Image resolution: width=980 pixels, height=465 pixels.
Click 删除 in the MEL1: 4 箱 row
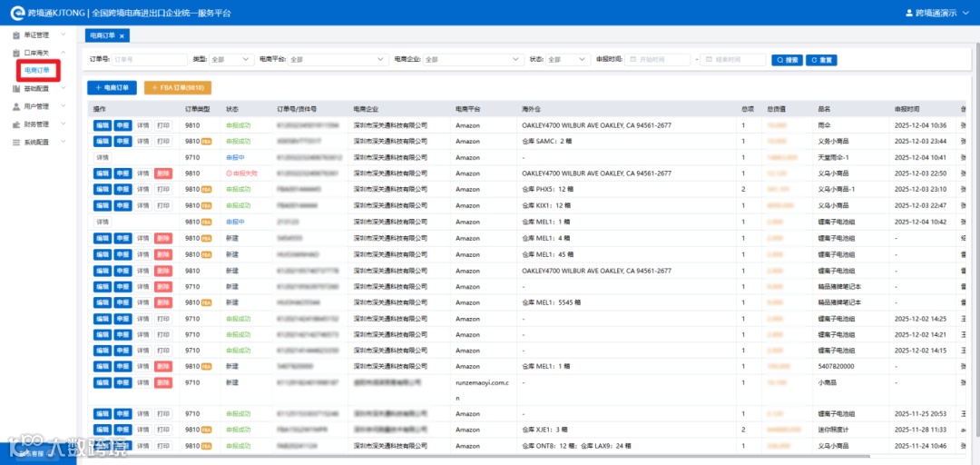pyautogui.click(x=162, y=238)
